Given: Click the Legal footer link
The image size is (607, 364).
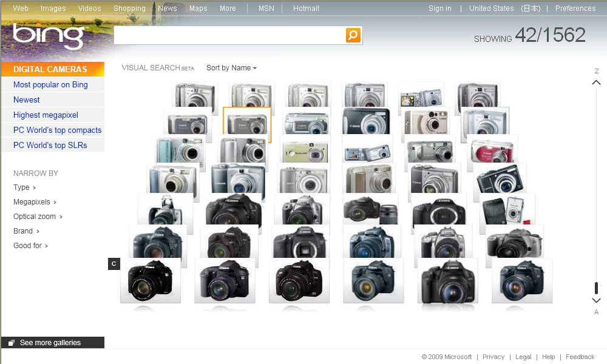Looking at the screenshot, I should point(523,357).
